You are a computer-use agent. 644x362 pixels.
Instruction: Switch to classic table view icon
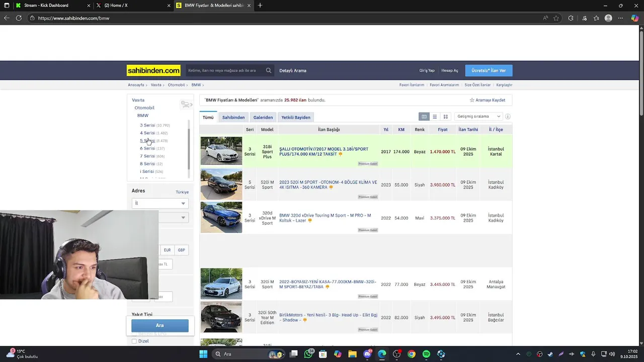point(424,117)
